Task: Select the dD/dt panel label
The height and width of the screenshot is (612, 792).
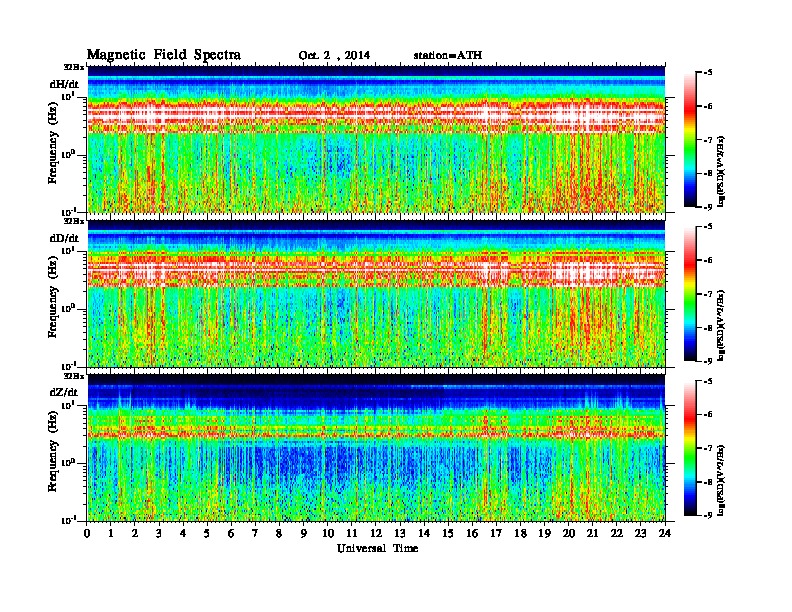Action: click(64, 238)
